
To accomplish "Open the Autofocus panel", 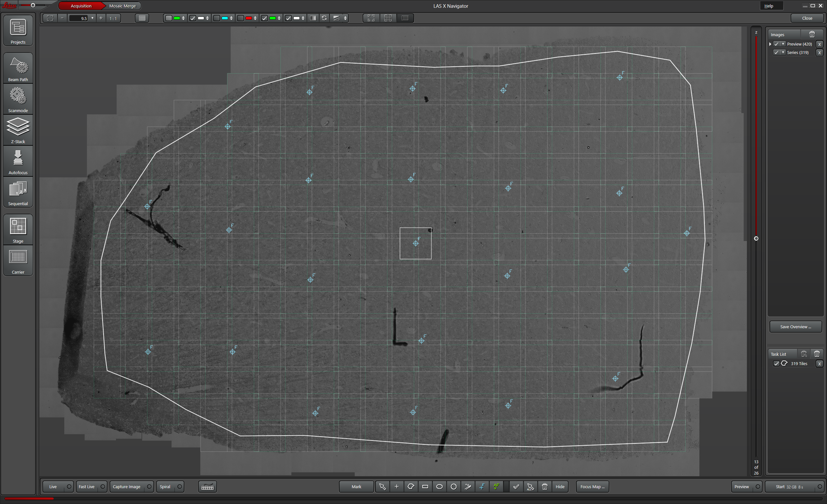I will 18,162.
